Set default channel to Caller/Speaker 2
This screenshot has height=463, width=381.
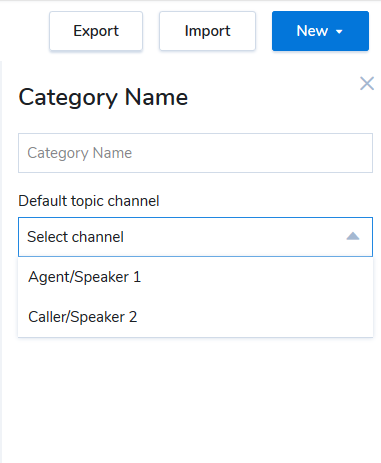click(x=195, y=317)
